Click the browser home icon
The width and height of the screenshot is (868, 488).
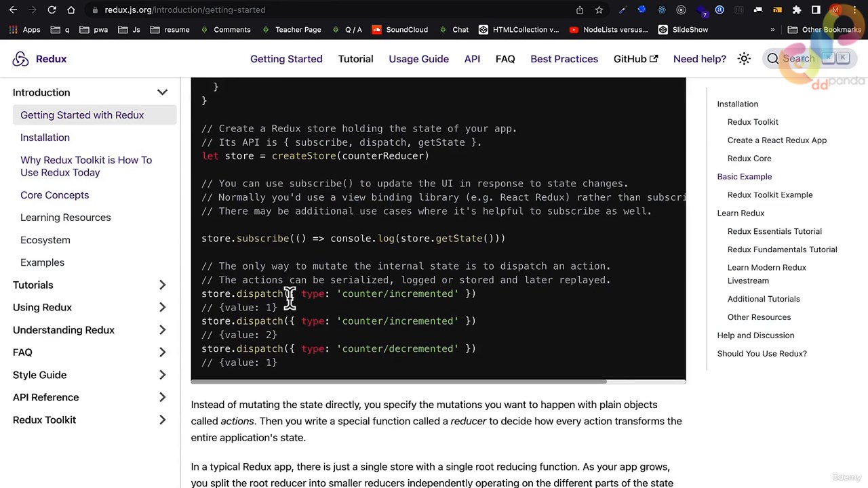click(x=71, y=9)
